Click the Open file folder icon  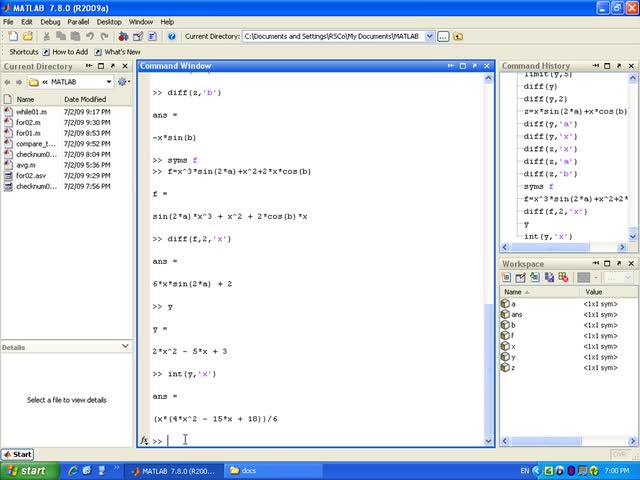click(28, 36)
